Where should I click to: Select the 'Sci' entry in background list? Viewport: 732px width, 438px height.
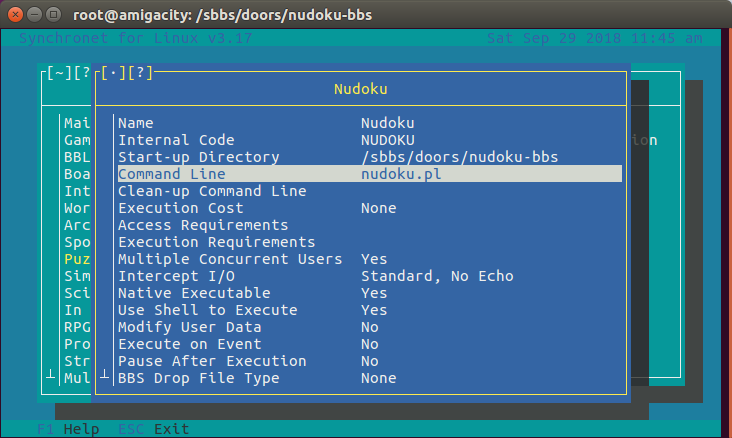click(x=77, y=293)
